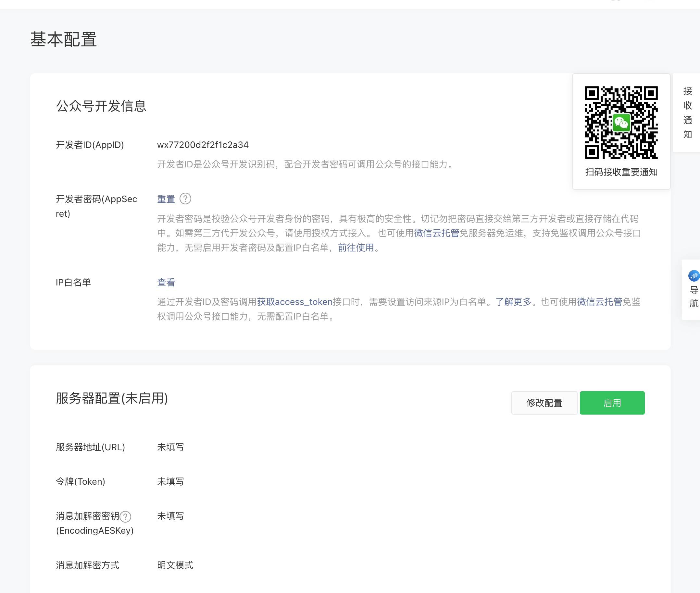Open 微信云托管 link in AppSecret description

436,233
